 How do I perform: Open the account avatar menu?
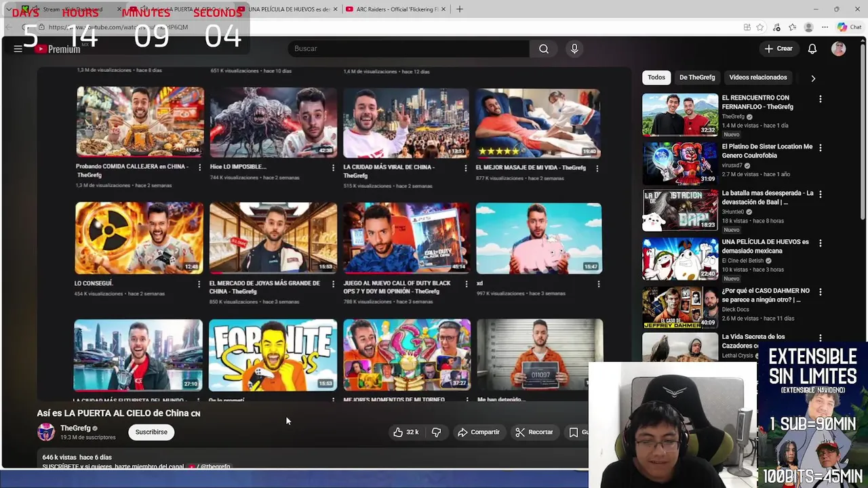point(839,49)
